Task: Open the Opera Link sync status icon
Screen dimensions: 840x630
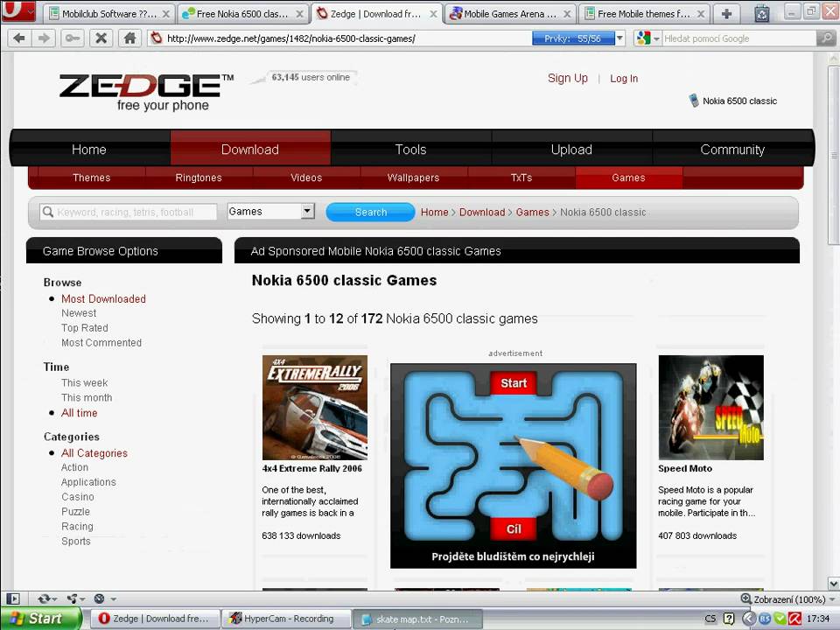Action: (44, 598)
